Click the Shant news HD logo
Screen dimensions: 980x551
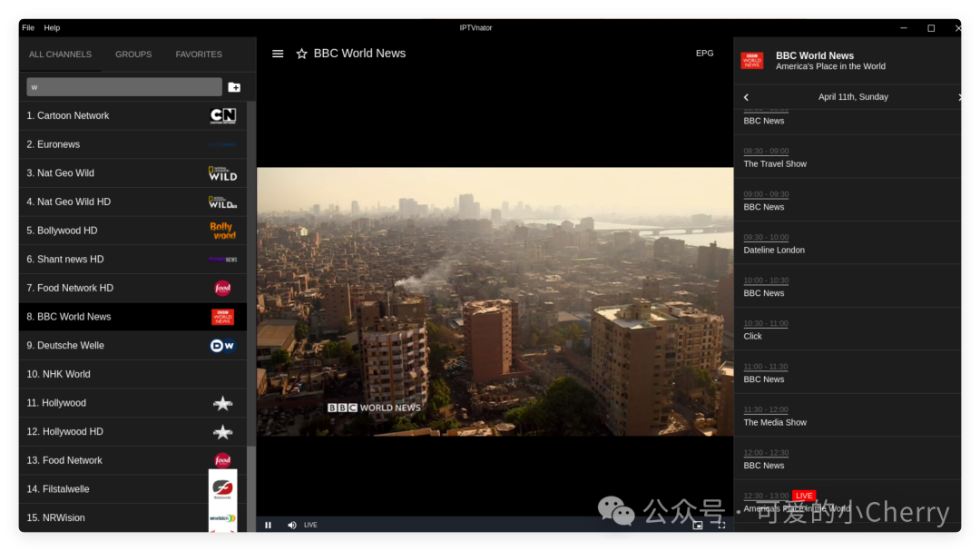222,260
